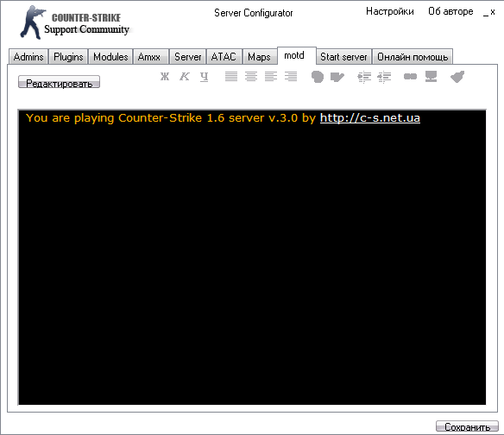Apply justify text alignment
Screen dimensions: 504x435
[231, 77]
